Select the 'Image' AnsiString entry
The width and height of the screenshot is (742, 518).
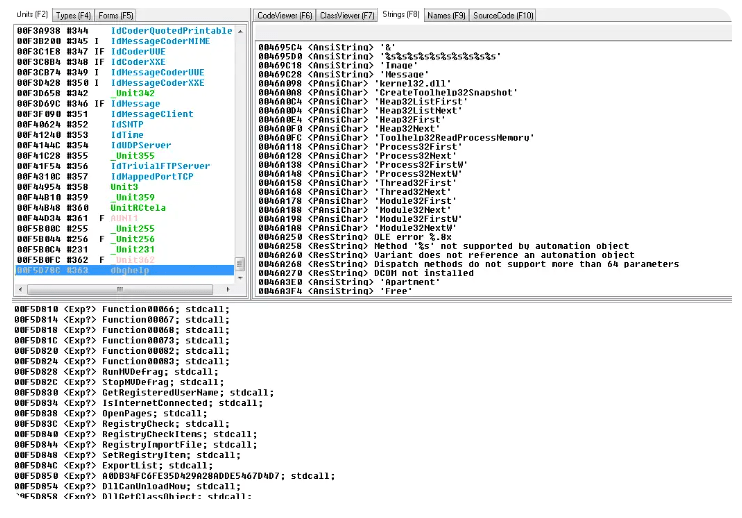pyautogui.click(x=338, y=65)
